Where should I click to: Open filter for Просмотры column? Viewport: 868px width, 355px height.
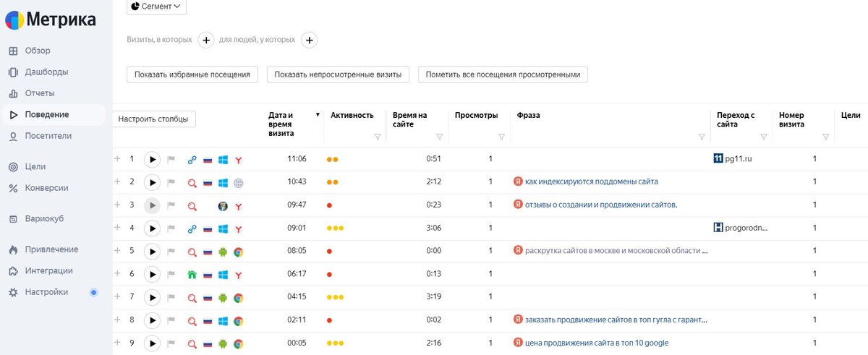pyautogui.click(x=502, y=137)
